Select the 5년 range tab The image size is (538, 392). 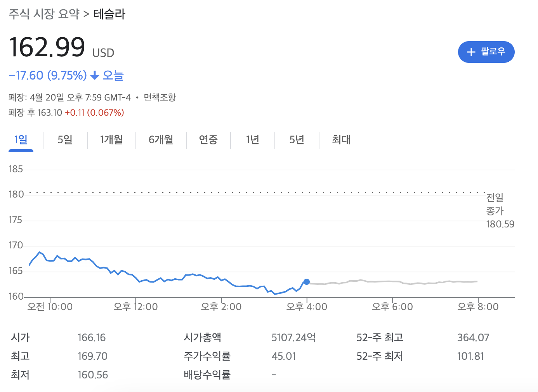(x=297, y=140)
